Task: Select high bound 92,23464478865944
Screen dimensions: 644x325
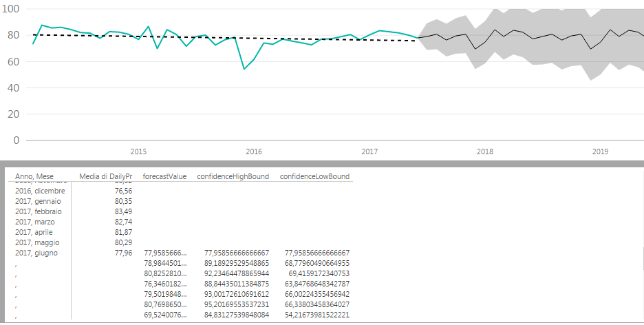Action: pyautogui.click(x=237, y=273)
